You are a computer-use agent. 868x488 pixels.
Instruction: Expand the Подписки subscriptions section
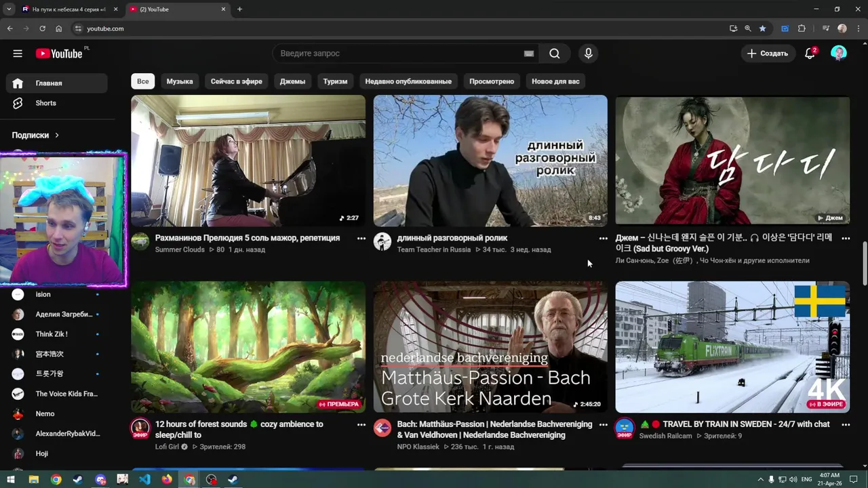[x=35, y=135]
